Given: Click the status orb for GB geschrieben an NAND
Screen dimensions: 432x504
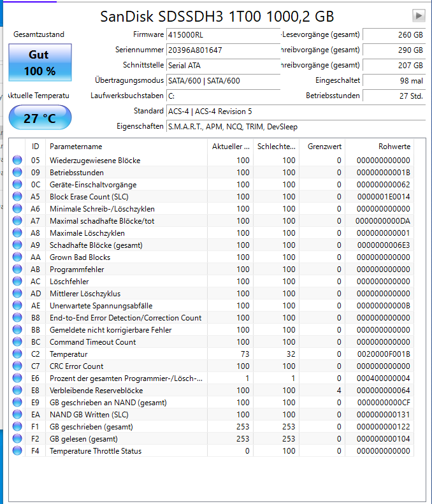Looking at the screenshot, I should (x=17, y=403).
